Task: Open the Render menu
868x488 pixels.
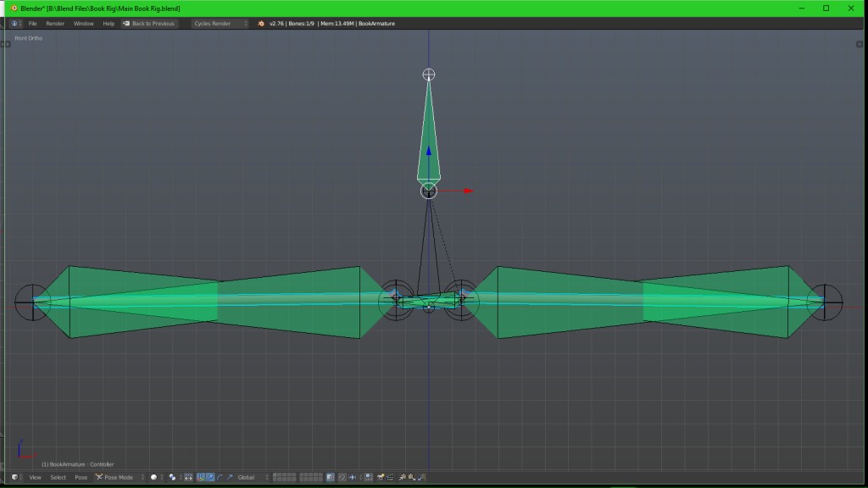Action: [55, 23]
